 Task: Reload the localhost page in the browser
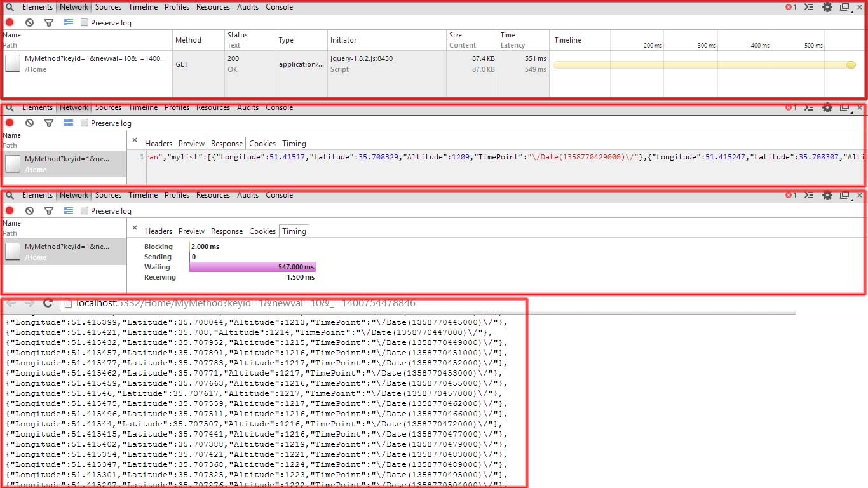click(x=48, y=304)
